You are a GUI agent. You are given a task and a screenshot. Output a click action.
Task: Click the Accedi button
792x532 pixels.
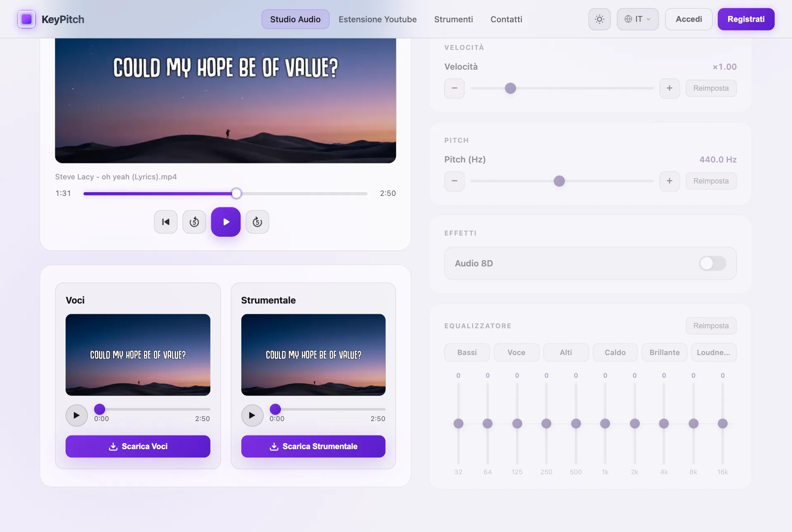tap(688, 19)
